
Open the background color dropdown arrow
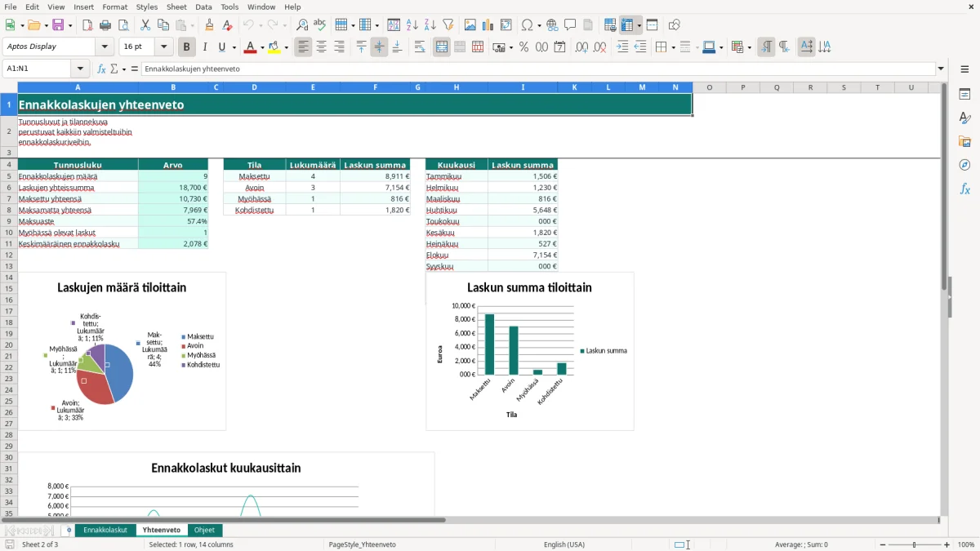[285, 47]
